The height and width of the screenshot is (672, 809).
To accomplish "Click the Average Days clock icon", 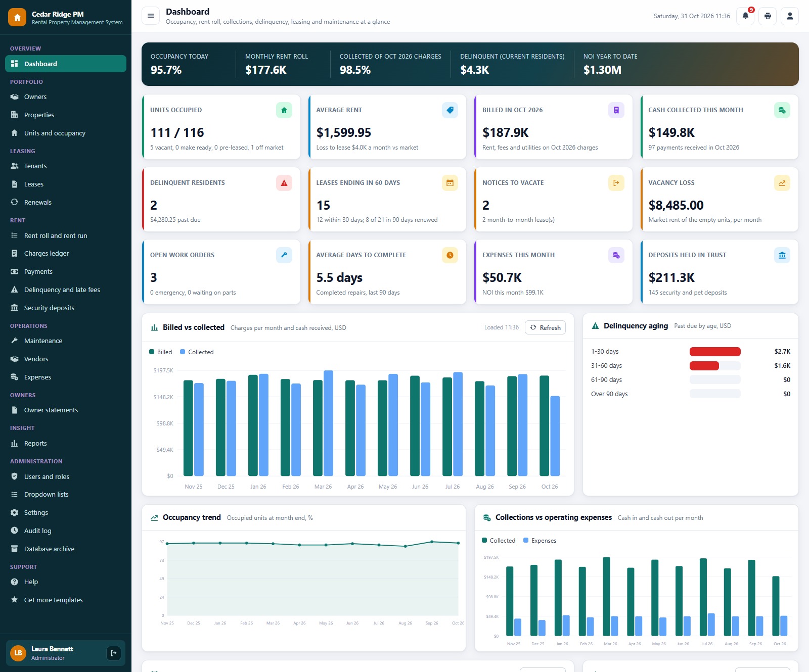I will (x=450, y=255).
